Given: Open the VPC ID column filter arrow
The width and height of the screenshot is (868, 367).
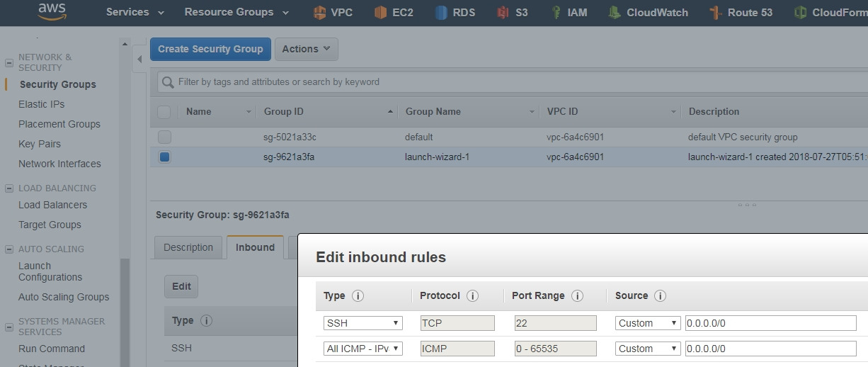Looking at the screenshot, I should (x=673, y=112).
